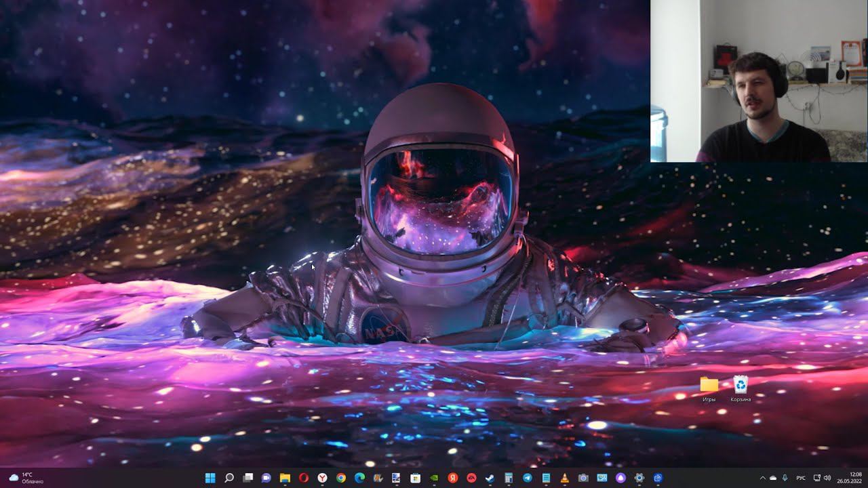
Task: Switch input language via РУС indicator
Action: (801, 478)
